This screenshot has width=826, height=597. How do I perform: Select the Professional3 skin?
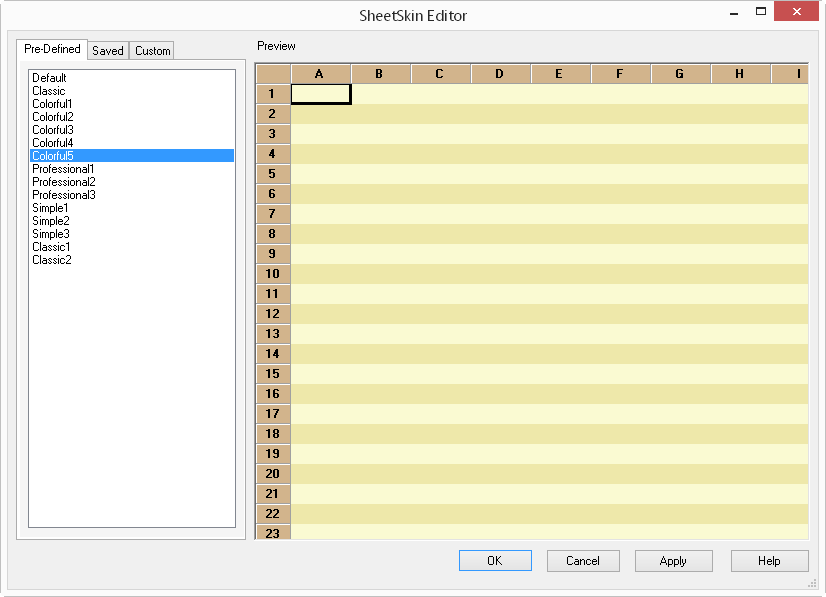[63, 194]
